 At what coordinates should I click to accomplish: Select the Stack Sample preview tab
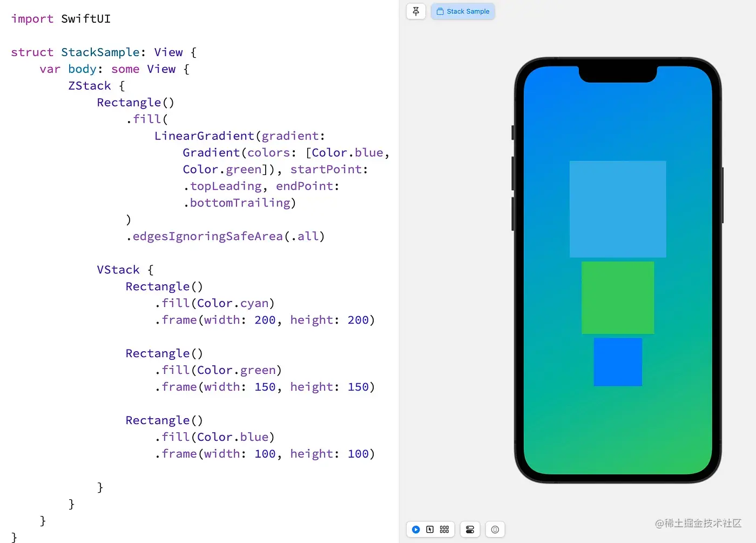click(463, 11)
